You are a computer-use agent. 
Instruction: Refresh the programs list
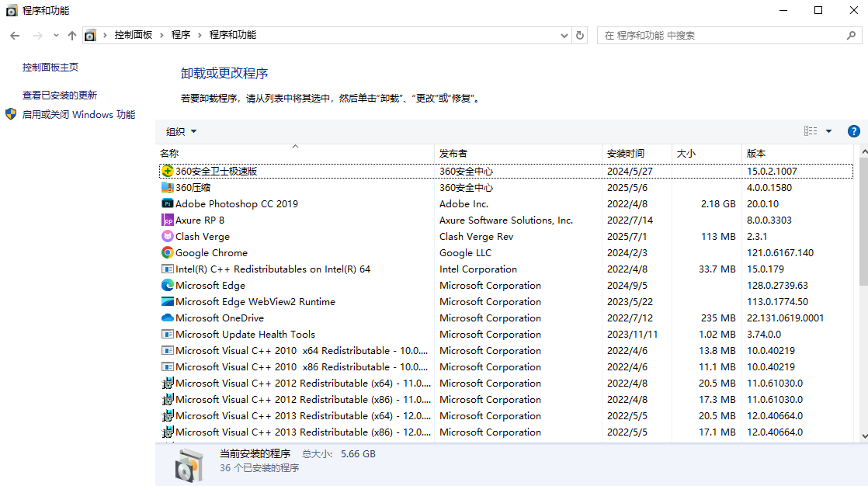[x=580, y=36]
